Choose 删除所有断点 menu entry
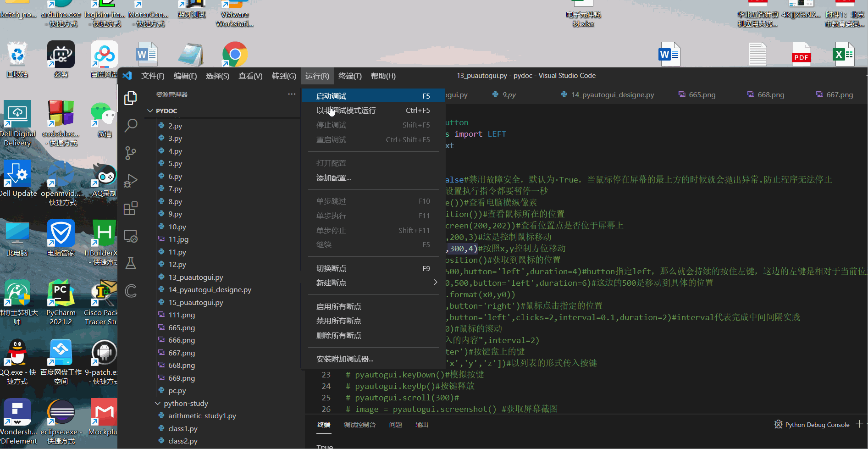 coord(373,336)
